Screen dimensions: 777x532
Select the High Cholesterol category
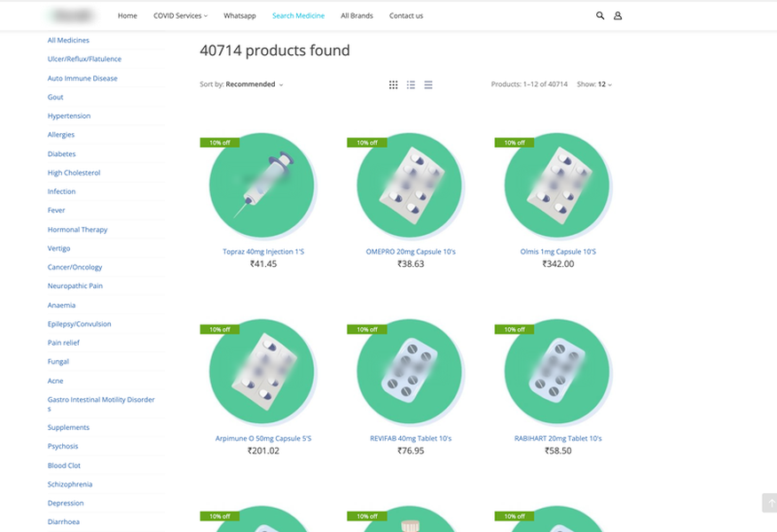point(74,173)
